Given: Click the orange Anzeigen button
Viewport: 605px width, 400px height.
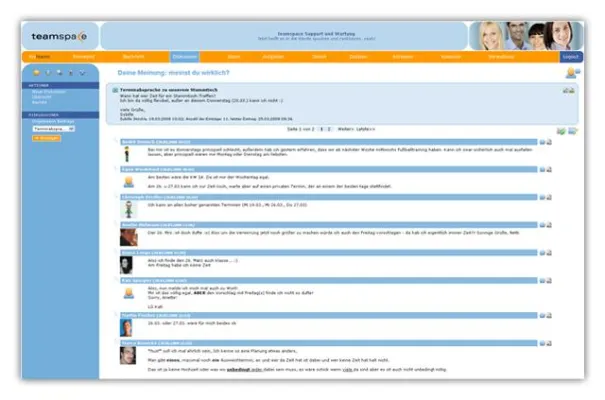Looking at the screenshot, I should tap(46, 138).
